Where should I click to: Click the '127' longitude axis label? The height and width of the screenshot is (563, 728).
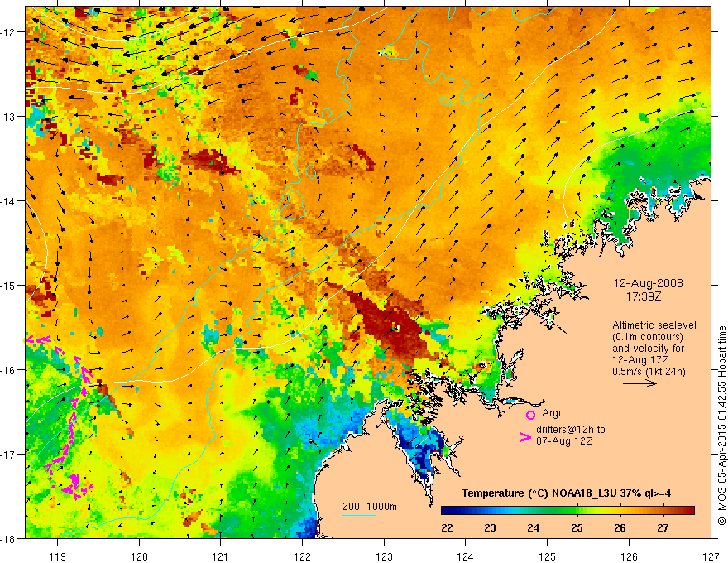[711, 556]
